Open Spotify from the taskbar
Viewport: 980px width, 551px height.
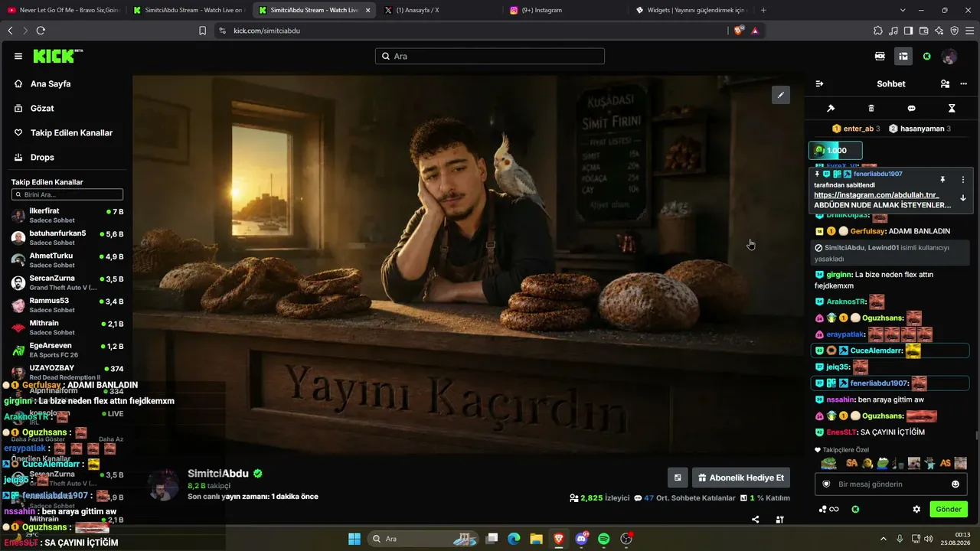[603, 539]
